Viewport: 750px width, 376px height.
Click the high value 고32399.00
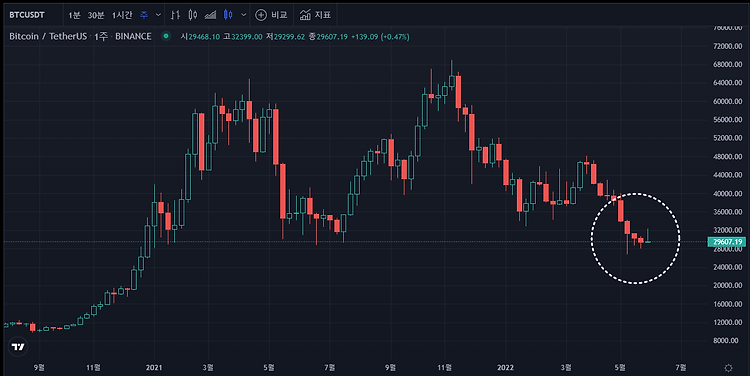243,37
